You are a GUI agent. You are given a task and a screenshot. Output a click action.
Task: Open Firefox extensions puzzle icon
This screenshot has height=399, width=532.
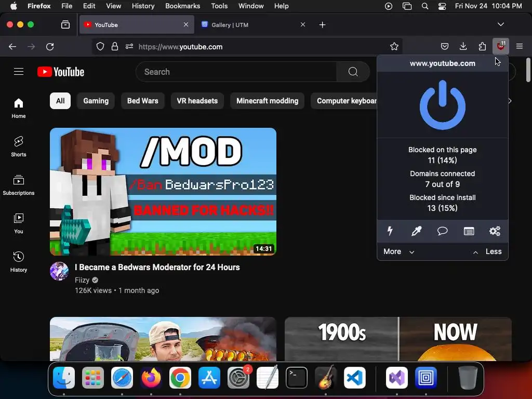pyautogui.click(x=482, y=46)
